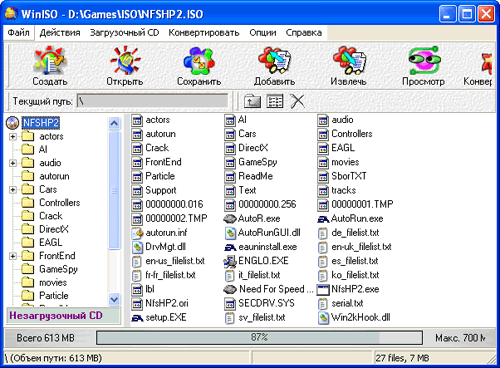Select EAGL folder in tree

pyautogui.click(x=50, y=243)
